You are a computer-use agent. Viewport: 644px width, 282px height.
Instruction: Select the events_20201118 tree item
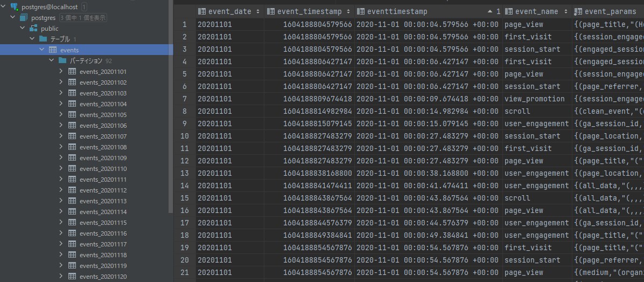point(103,255)
